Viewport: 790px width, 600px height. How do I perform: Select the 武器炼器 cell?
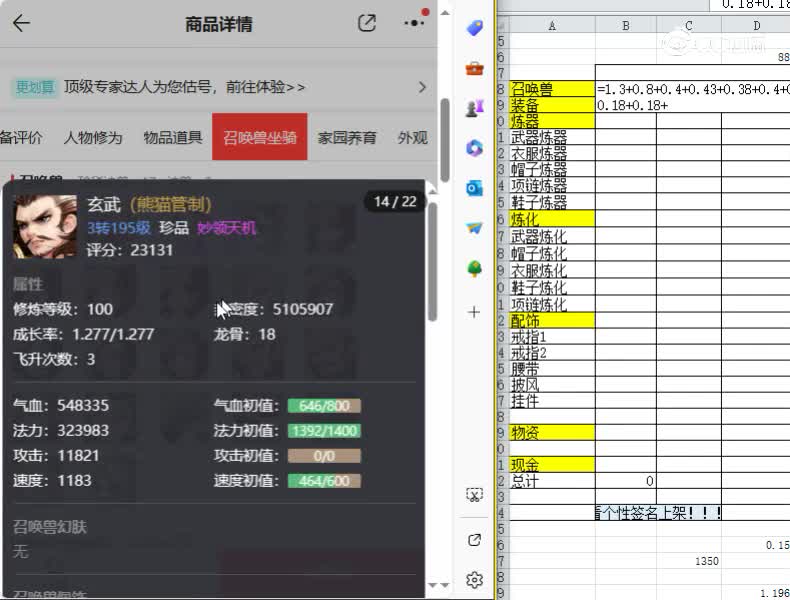(x=552, y=137)
